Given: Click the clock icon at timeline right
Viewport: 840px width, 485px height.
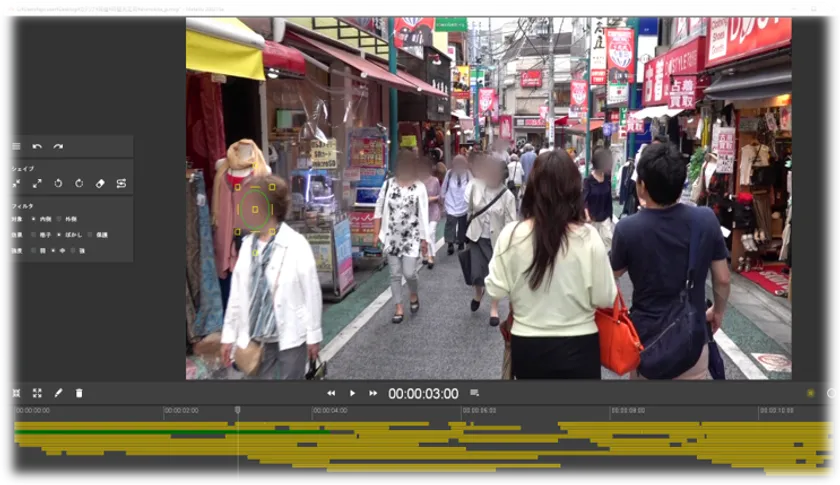Looking at the screenshot, I should 831,394.
